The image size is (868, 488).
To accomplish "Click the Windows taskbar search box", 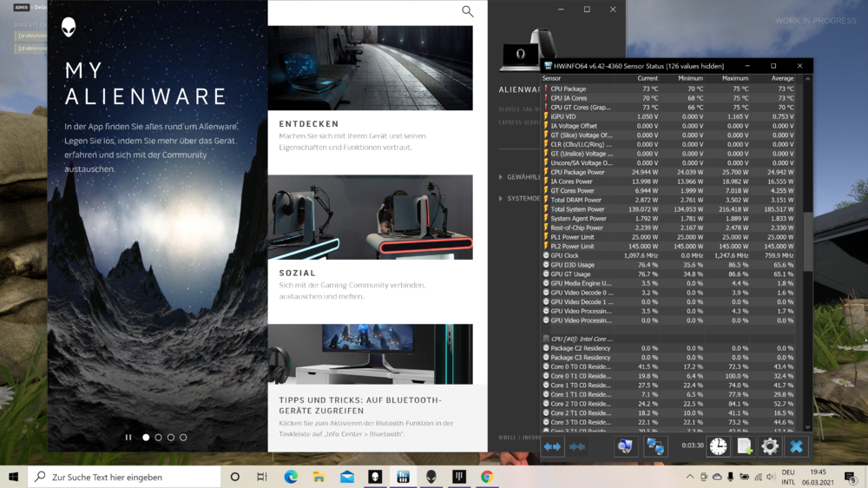I will pyautogui.click(x=125, y=477).
